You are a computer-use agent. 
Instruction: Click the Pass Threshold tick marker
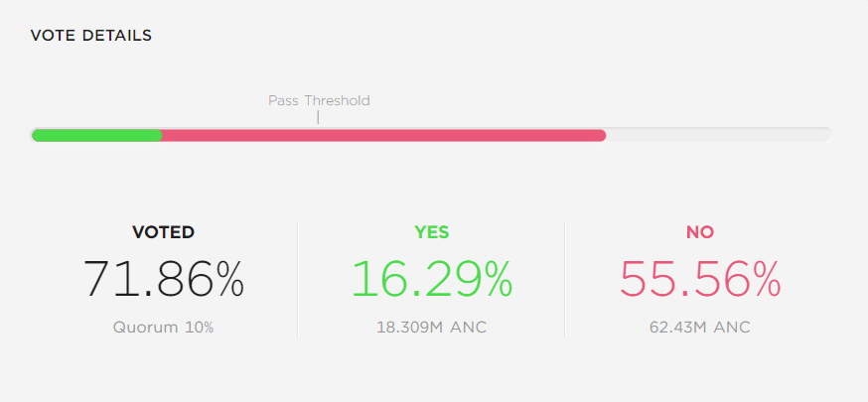coord(318,117)
